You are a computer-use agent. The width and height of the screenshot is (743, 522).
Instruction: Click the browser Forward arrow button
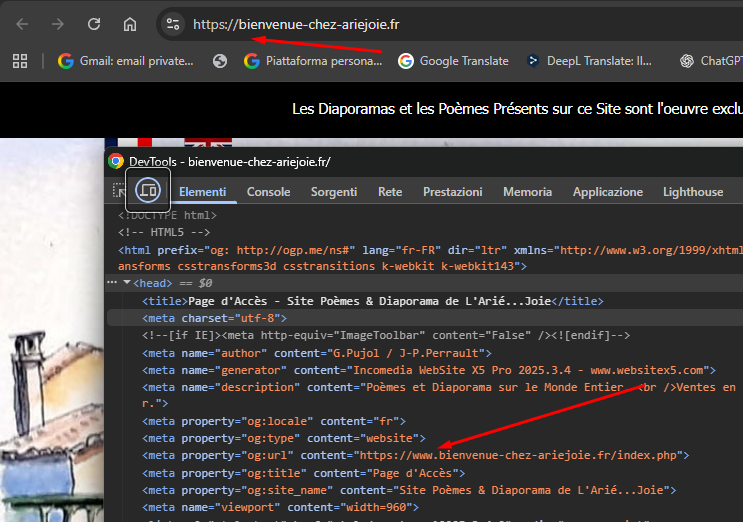coord(58,24)
